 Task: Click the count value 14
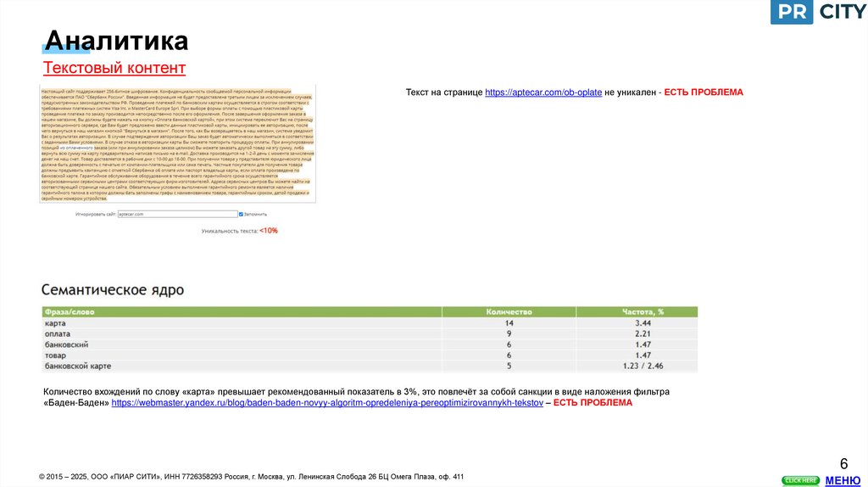point(509,323)
